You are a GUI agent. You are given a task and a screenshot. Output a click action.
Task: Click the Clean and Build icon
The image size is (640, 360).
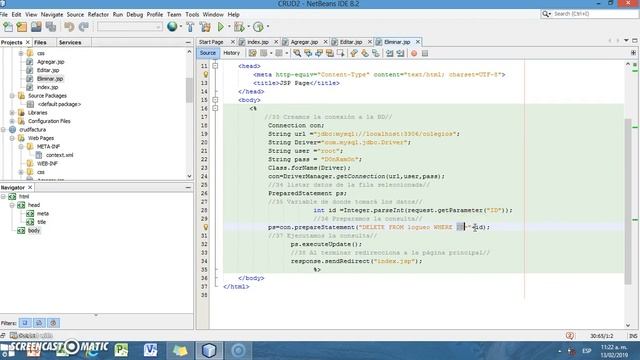[x=205, y=27]
